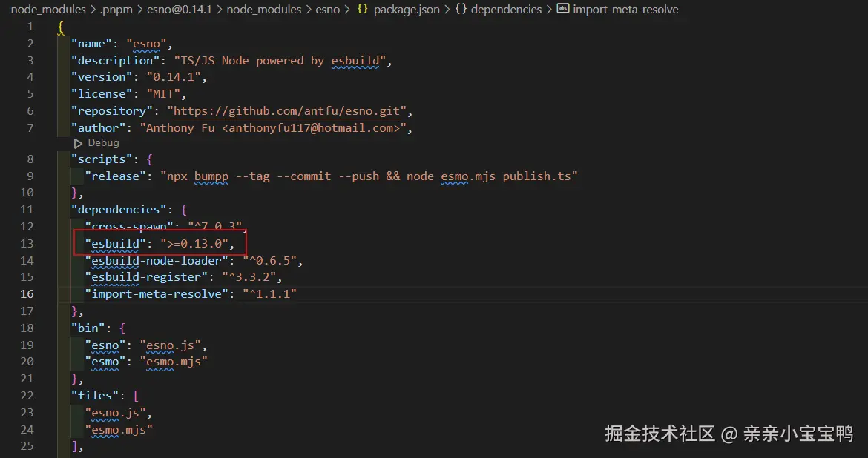Click line number 1 in the gutter

[x=30, y=27]
